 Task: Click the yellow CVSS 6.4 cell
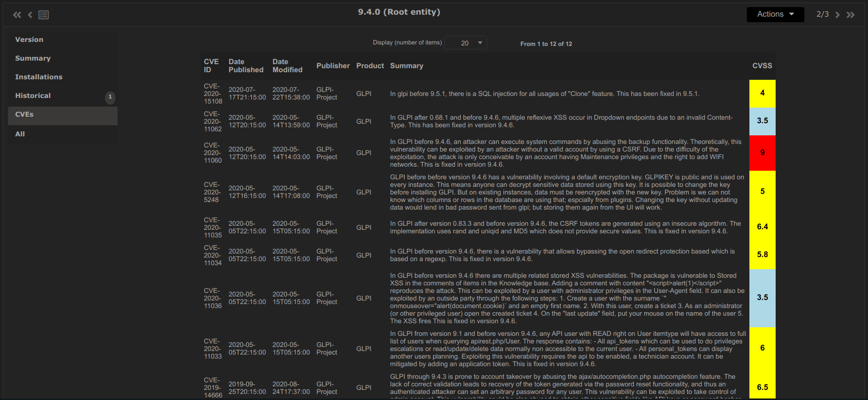763,227
